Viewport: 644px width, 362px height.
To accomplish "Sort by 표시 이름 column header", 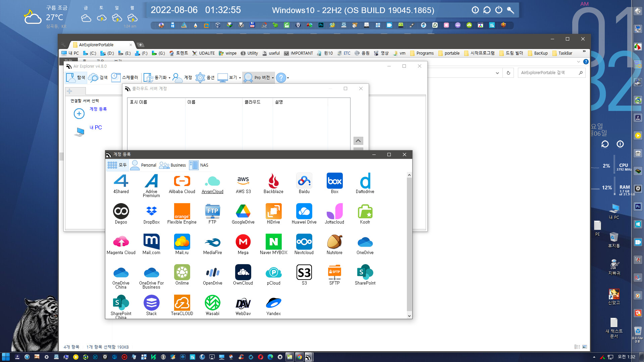I will [x=156, y=102].
